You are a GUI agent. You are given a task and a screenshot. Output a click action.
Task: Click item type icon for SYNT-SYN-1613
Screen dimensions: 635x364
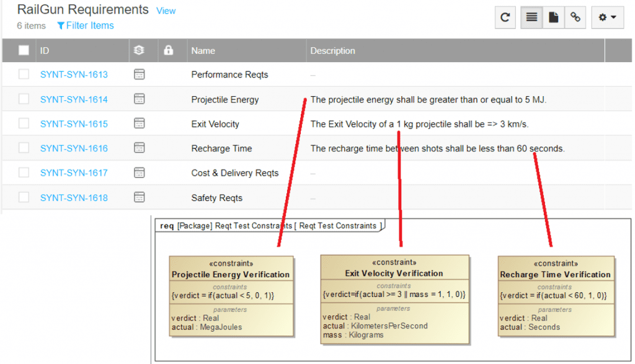click(x=140, y=74)
